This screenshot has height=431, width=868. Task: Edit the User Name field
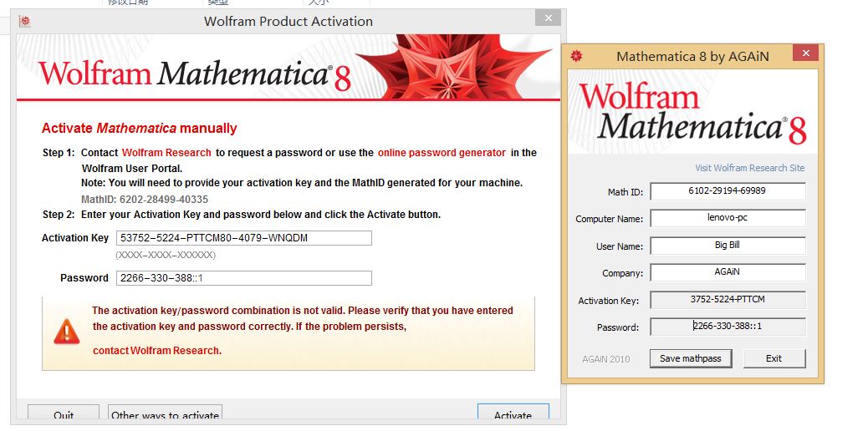click(728, 246)
